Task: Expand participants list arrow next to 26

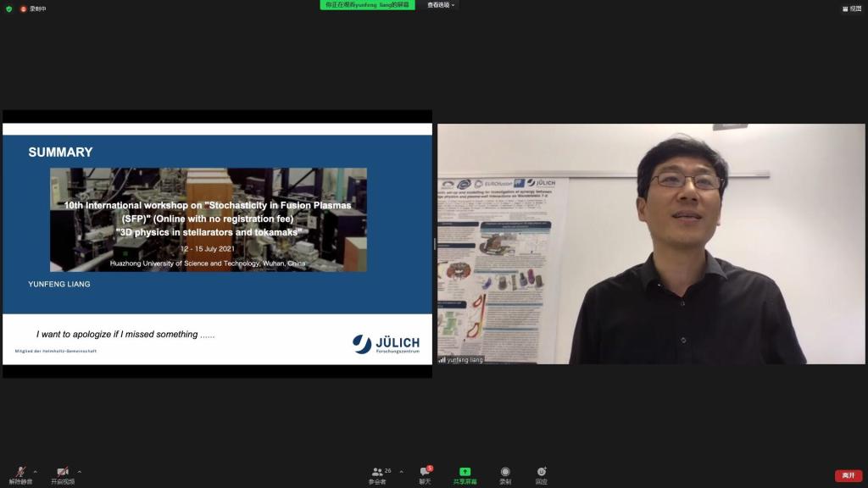Action: pyautogui.click(x=401, y=472)
